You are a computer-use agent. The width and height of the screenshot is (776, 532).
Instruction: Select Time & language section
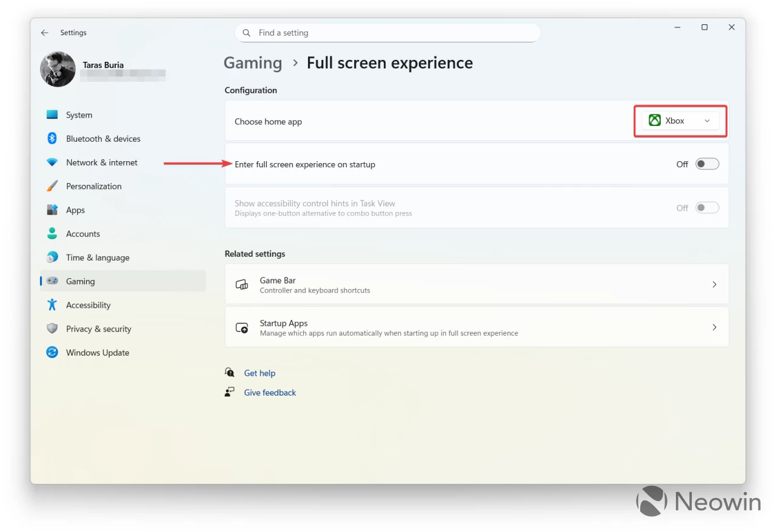(123, 258)
